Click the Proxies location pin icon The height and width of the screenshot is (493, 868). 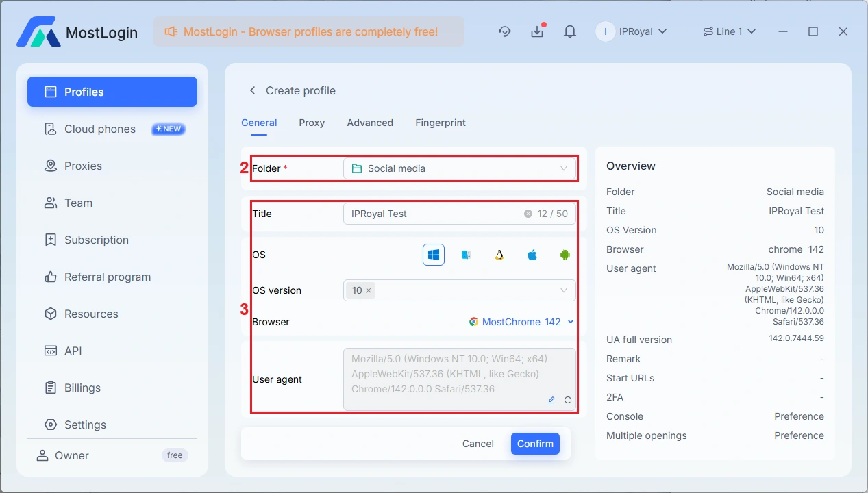[50, 166]
